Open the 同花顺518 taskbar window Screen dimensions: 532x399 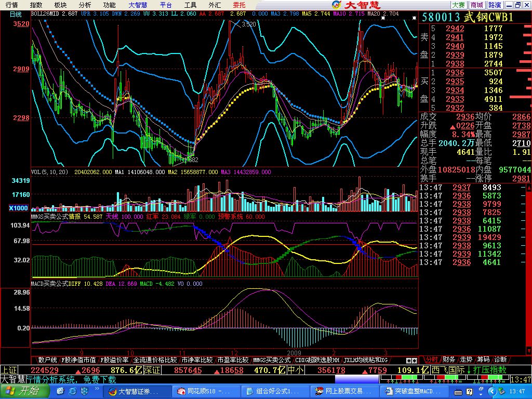pos(206,392)
